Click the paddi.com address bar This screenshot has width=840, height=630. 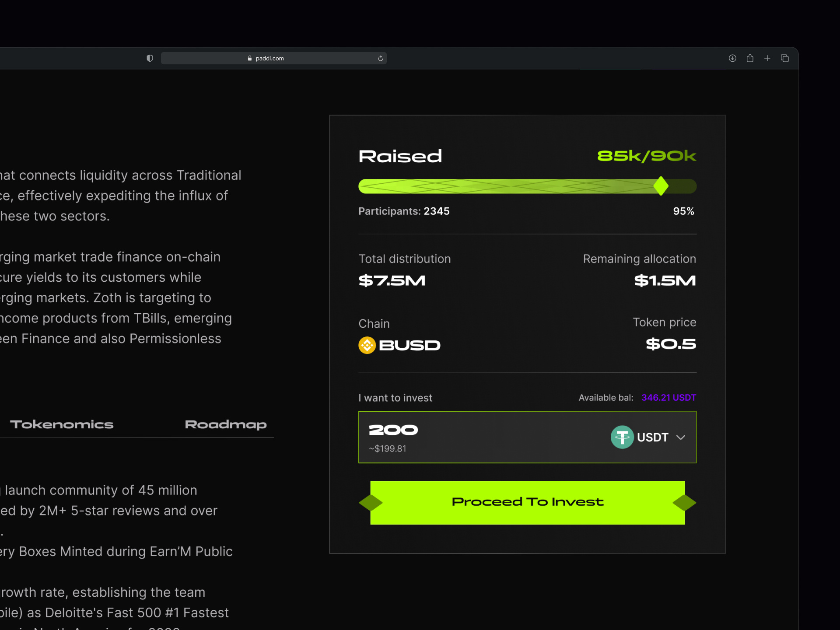[273, 58]
